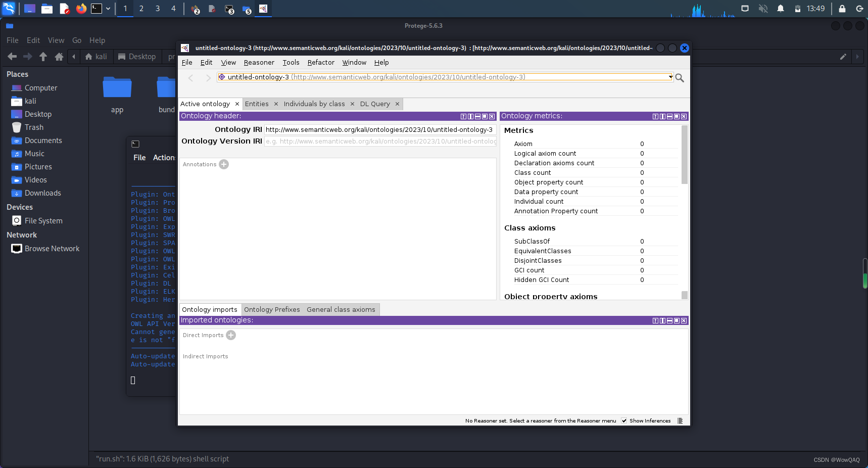Split Ontology metrics view vertically
Viewport: 868px width, 468px height.
(662, 116)
